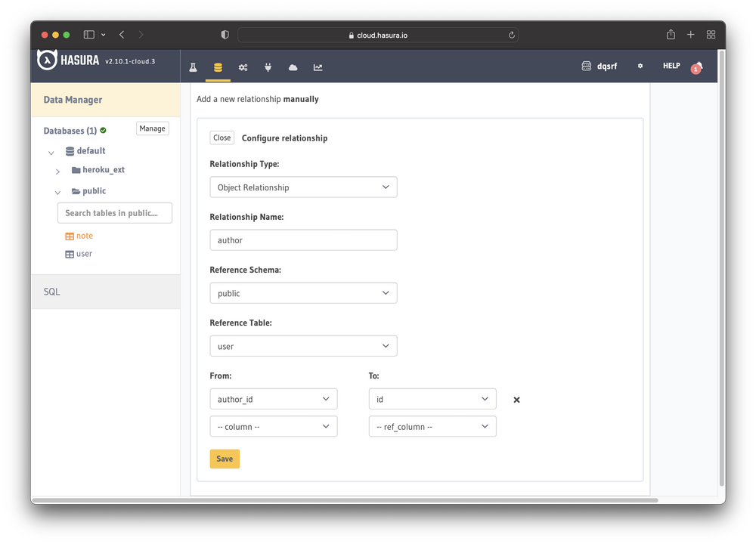This screenshot has height=544, width=756.
Task: Open the Remote Schemas plug icon
Action: point(268,66)
